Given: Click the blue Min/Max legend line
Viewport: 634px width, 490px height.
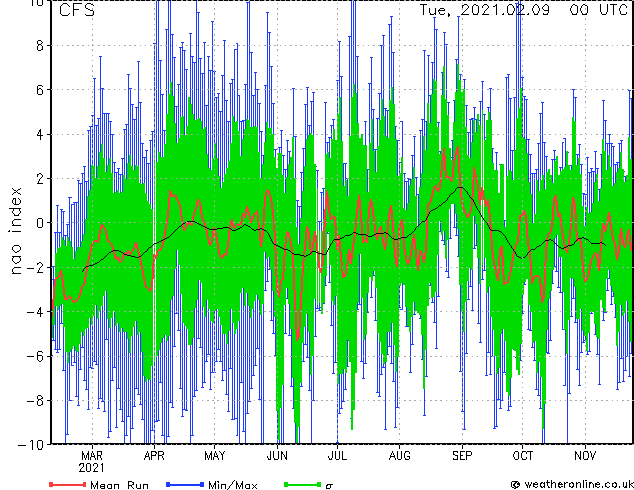Looking at the screenshot, I should point(185,484).
